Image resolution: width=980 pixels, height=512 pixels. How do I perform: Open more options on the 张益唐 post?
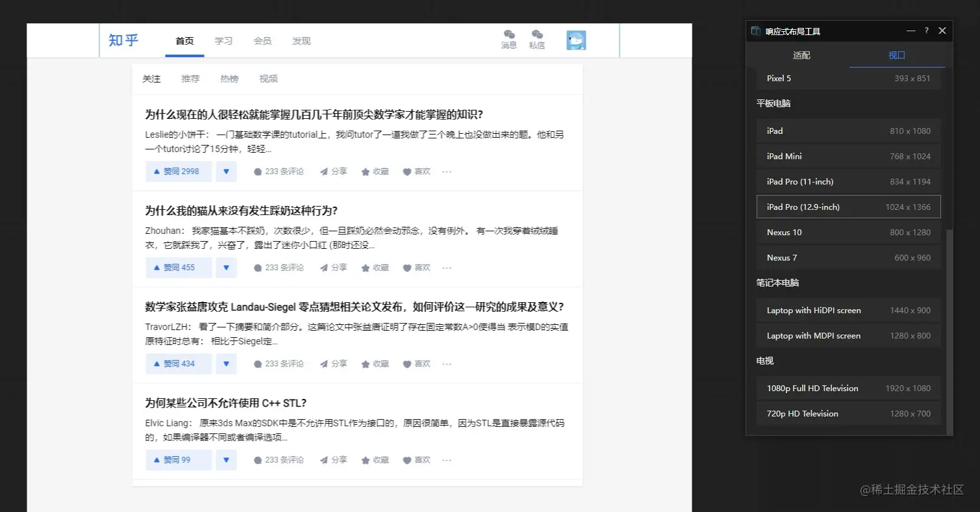coord(447,364)
